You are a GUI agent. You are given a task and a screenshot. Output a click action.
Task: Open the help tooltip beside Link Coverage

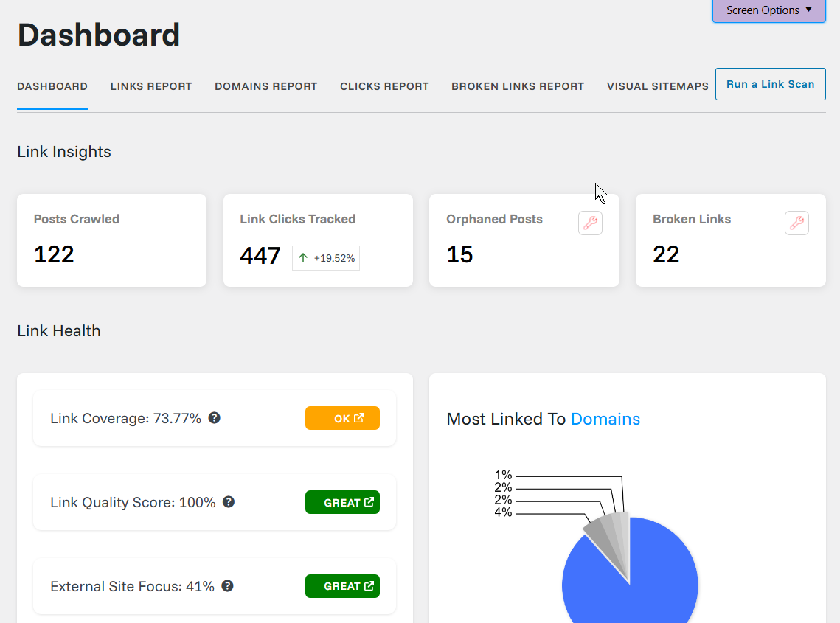214,417
